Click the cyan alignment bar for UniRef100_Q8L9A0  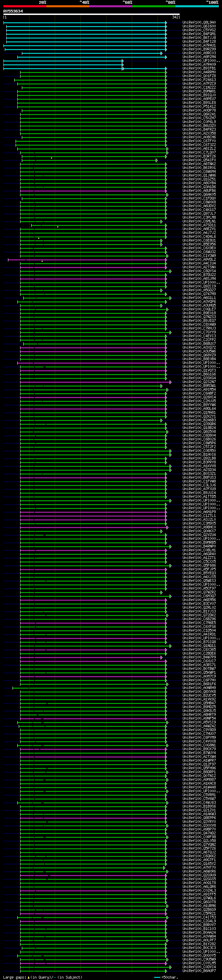(x=85, y=23)
